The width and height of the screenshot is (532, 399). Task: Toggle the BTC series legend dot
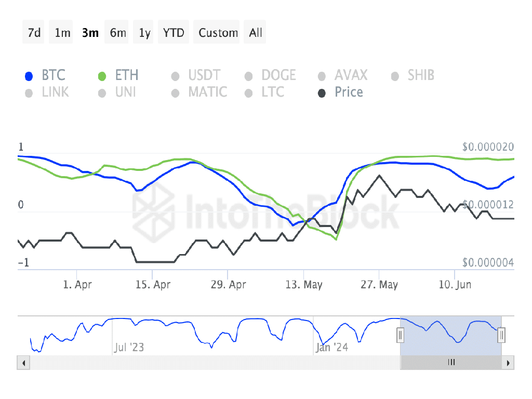[30, 76]
